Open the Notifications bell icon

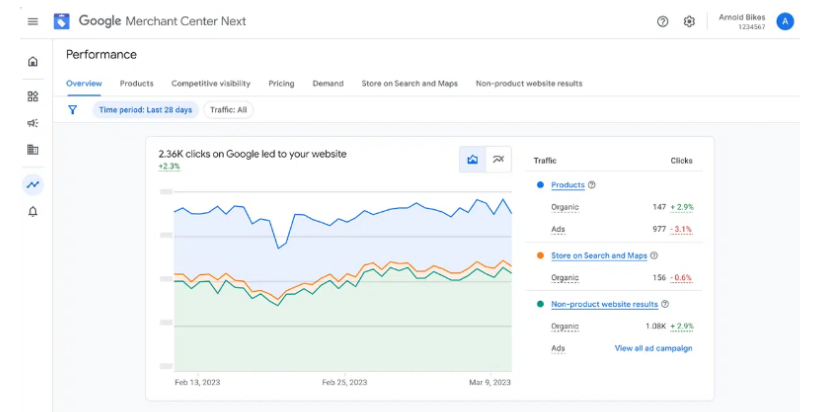[x=33, y=212]
